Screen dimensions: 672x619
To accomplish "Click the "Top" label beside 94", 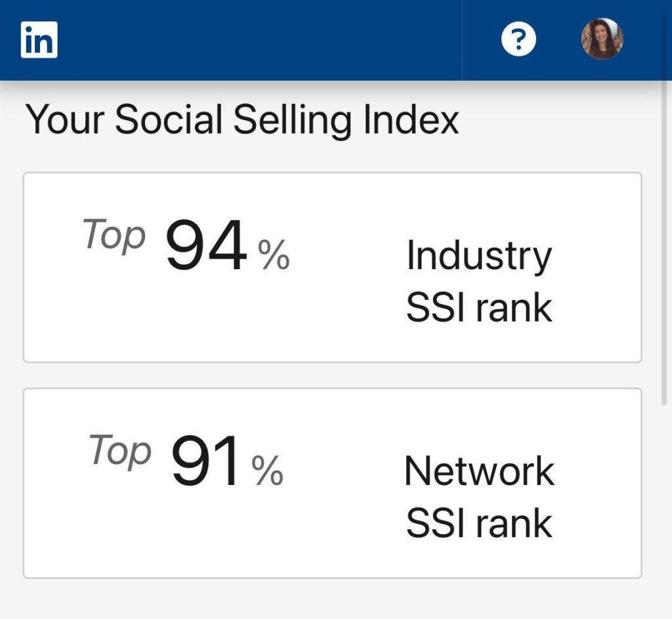I will point(114,235).
